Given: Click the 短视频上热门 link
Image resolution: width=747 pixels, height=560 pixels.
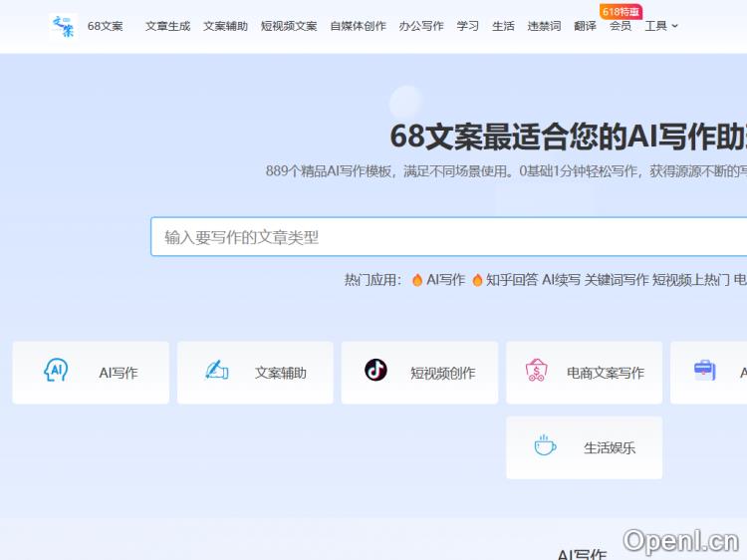Looking at the screenshot, I should point(690,280).
